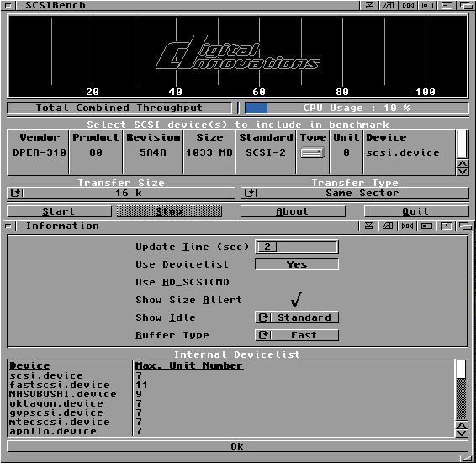Viewport: 476px width, 463px height.
Task: Click the SCSIBench zoom gadget
Action: tap(427, 5)
